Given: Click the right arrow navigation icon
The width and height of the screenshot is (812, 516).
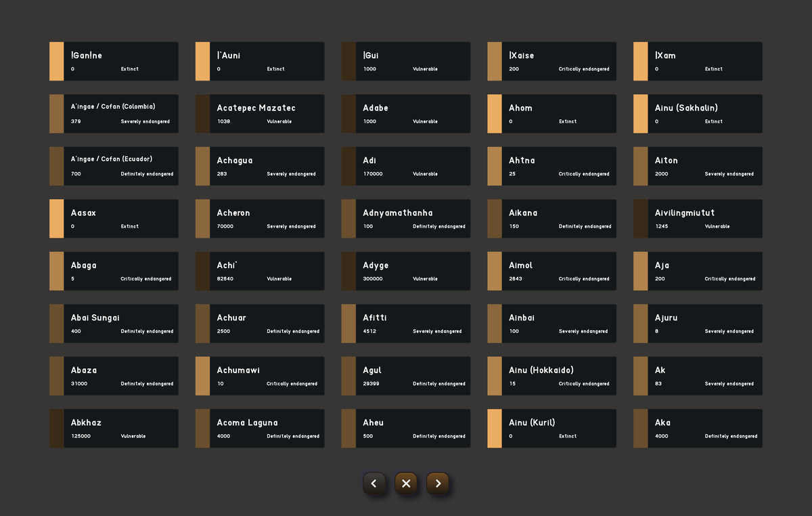Looking at the screenshot, I should pos(438,483).
